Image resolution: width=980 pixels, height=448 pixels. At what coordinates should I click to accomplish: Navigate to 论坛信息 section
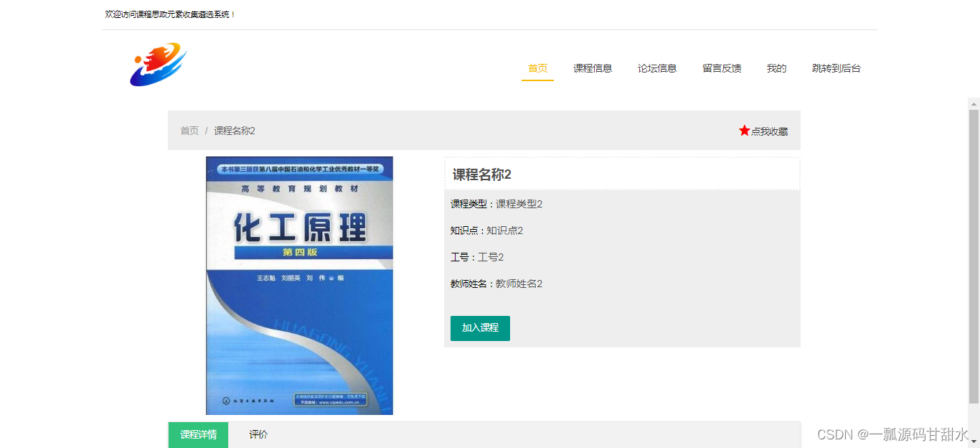[x=657, y=68]
